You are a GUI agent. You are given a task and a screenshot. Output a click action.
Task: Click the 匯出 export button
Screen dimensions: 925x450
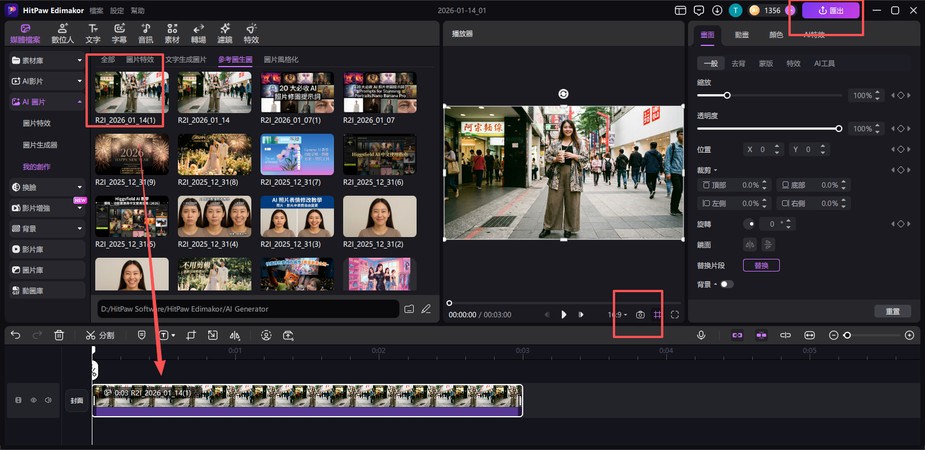830,10
